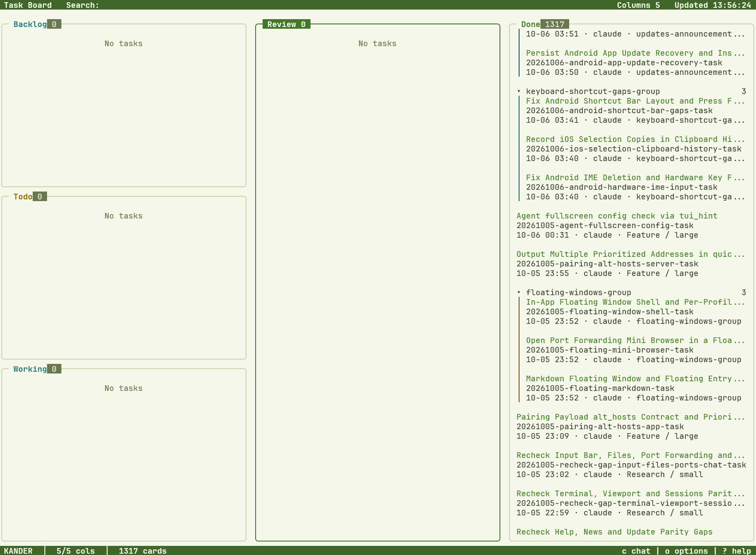Click task ID 20261005-pairing-alt-hosts-app-task
The image size is (756, 555).
pos(600,427)
